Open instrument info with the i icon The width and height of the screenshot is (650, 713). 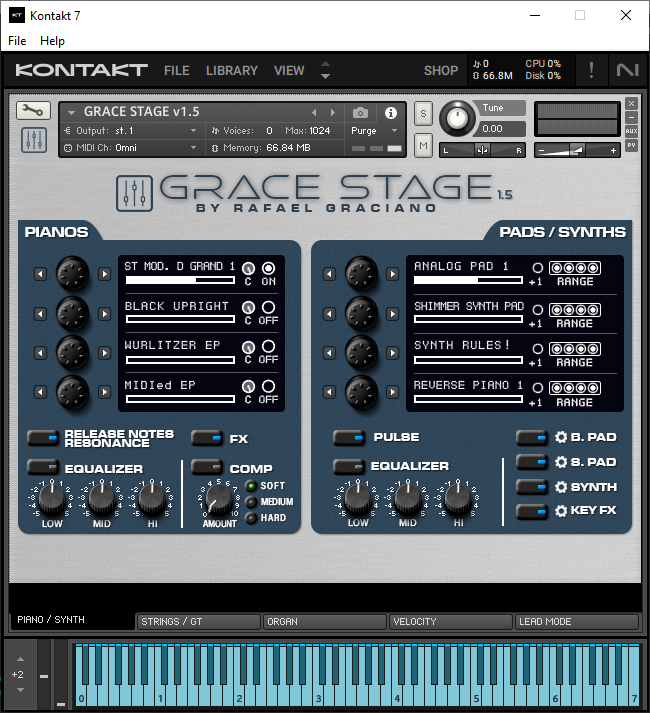tap(390, 113)
